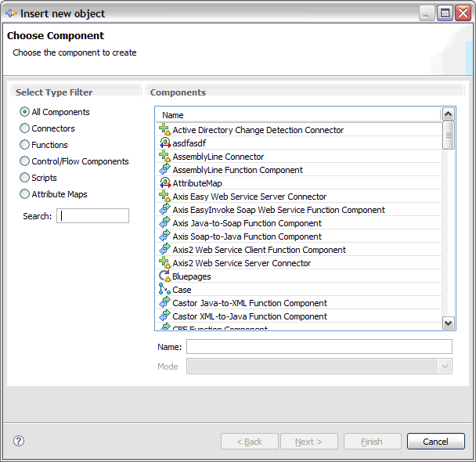Image resolution: width=476 pixels, height=462 pixels.
Task: Click the Axis Soap-to-Java Function Component icon
Action: click(x=165, y=236)
